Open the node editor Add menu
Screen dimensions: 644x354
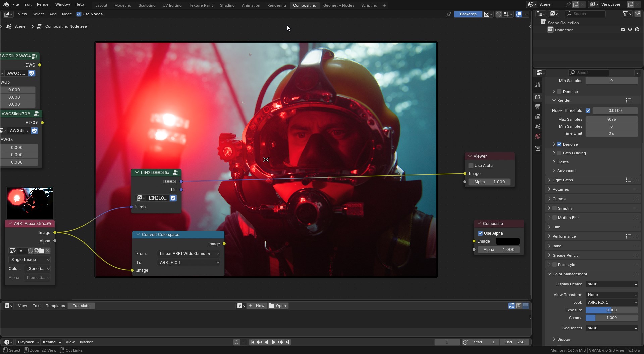coord(53,14)
